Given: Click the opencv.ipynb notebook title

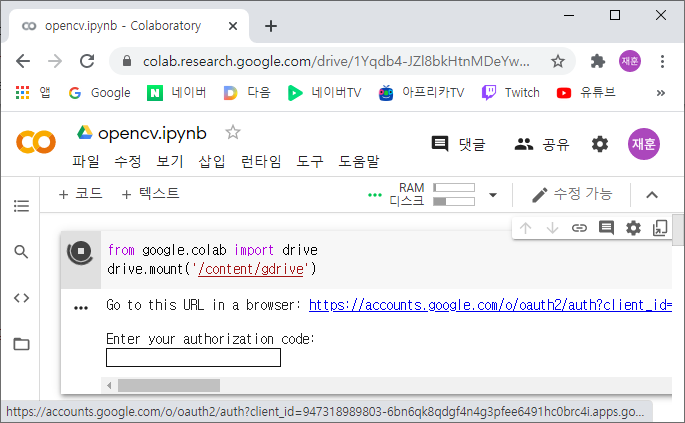Looking at the screenshot, I should 152,133.
